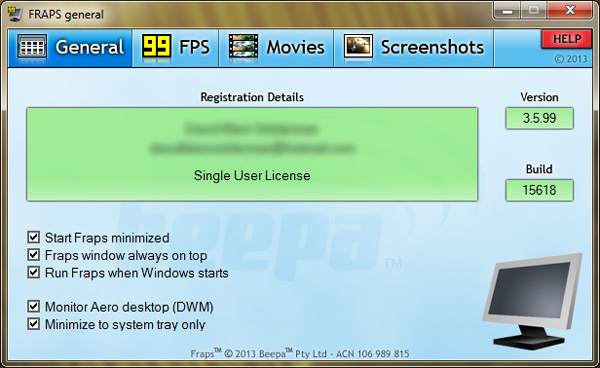Viewport: 600px width, 368px height.
Task: Close the FRAPS general window
Action: coord(570,11)
